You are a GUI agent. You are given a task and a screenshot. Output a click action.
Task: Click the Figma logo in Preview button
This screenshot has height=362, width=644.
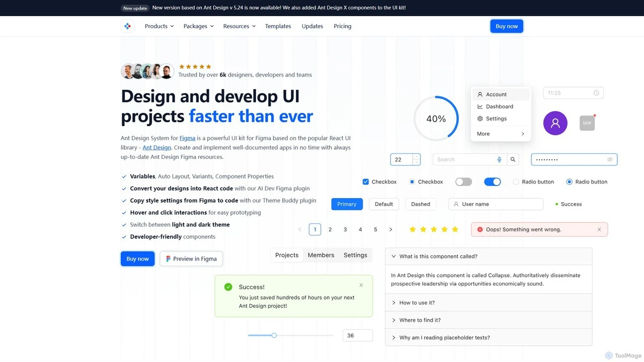tap(168, 259)
